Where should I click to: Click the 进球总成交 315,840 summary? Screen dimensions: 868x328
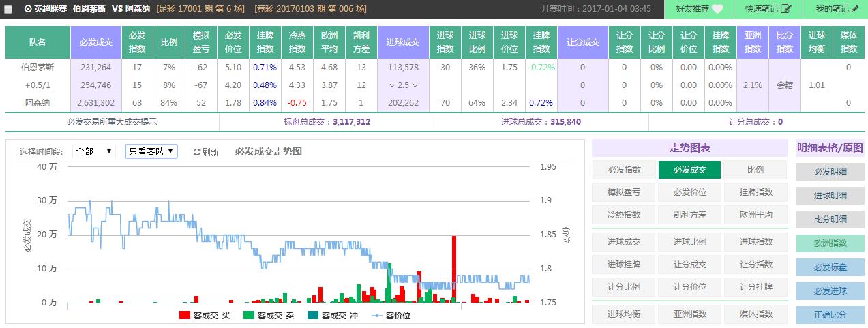[541, 122]
